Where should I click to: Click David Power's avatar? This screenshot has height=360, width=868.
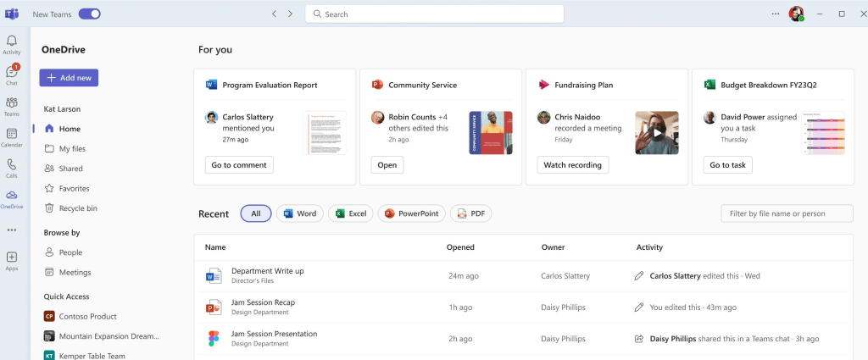tap(709, 117)
